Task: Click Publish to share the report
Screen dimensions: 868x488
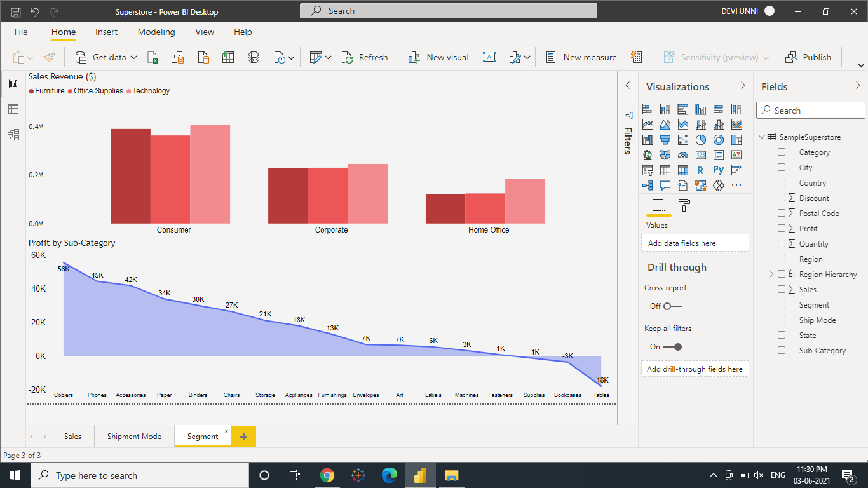Action: (x=808, y=57)
